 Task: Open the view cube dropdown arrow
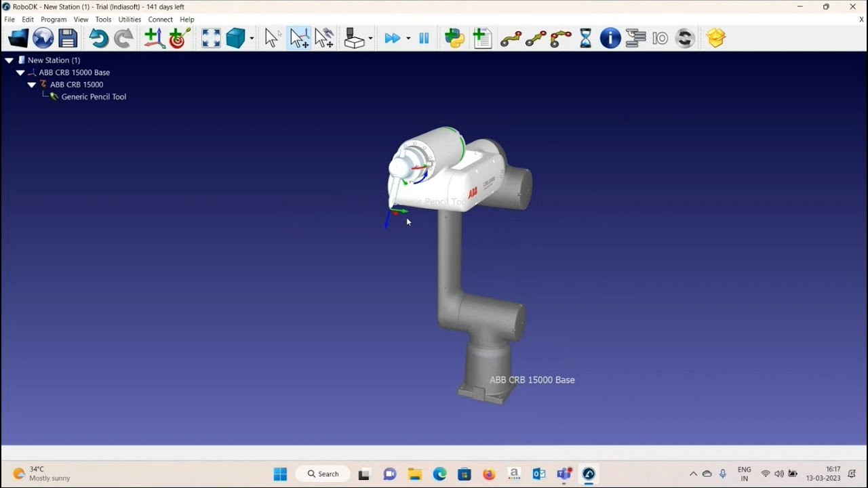point(252,39)
